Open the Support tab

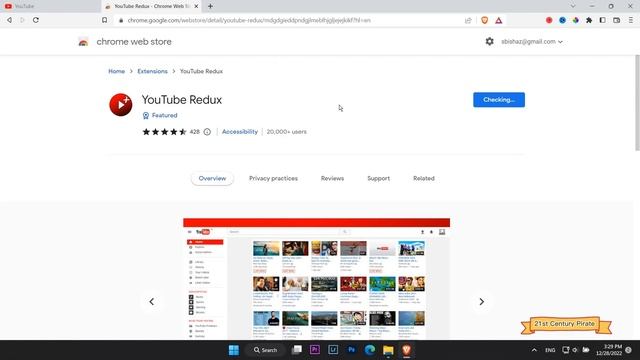[x=378, y=178]
